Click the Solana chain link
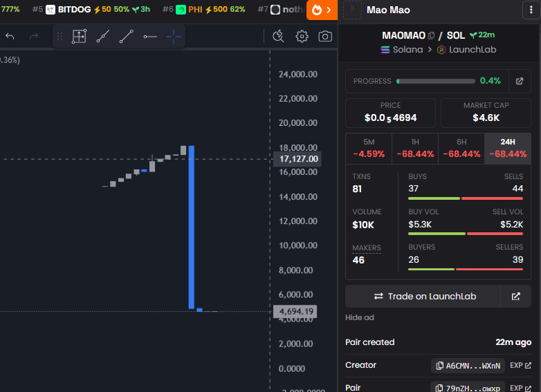 pos(402,50)
